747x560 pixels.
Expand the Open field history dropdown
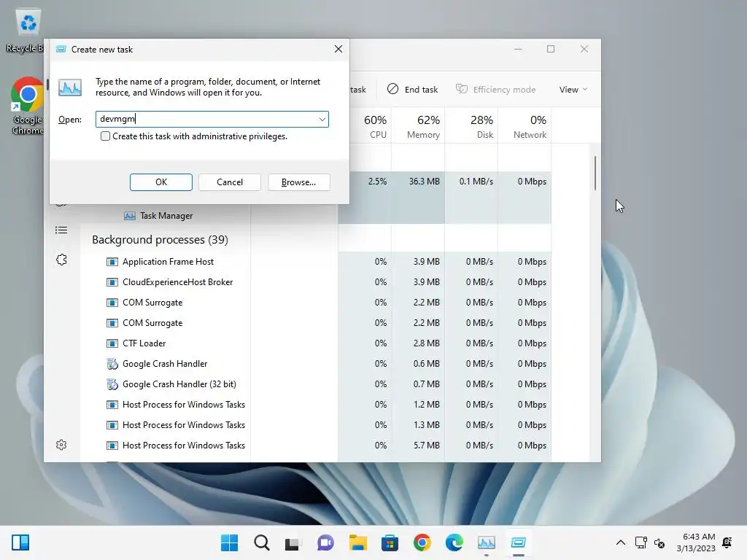click(x=322, y=119)
